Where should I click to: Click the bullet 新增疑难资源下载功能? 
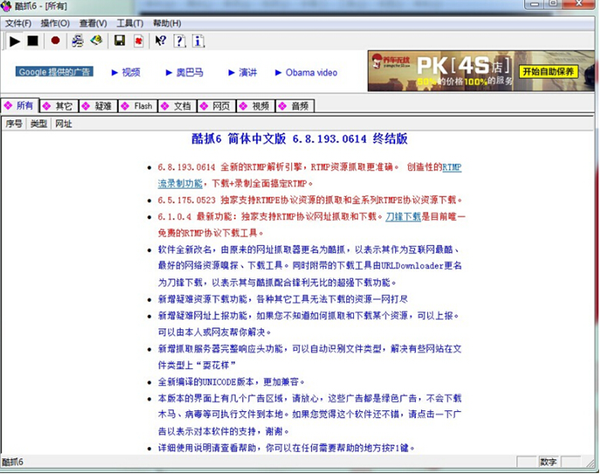pos(283,299)
